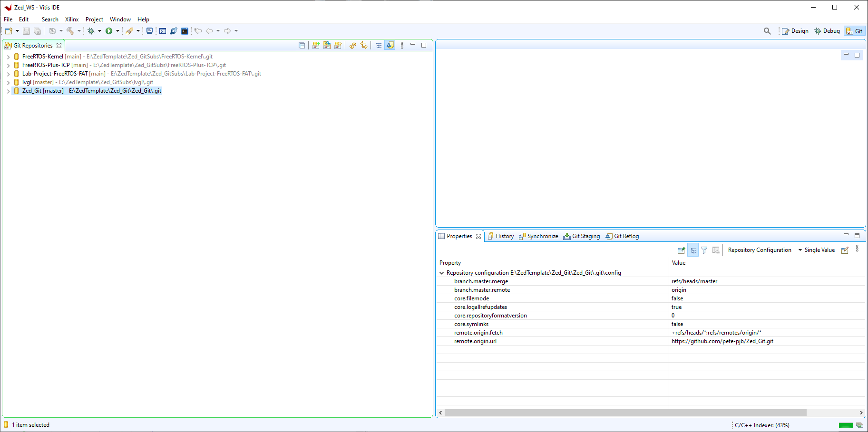The width and height of the screenshot is (868, 432).
Task: Open Git Repositories view menu
Action: click(402, 45)
